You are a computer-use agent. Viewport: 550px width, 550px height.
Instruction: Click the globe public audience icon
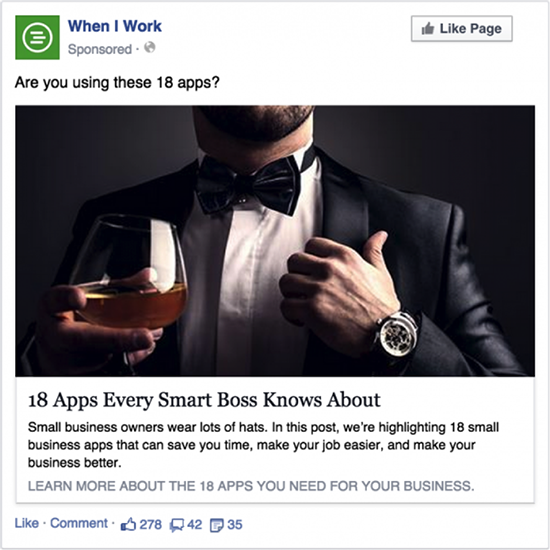(150, 47)
